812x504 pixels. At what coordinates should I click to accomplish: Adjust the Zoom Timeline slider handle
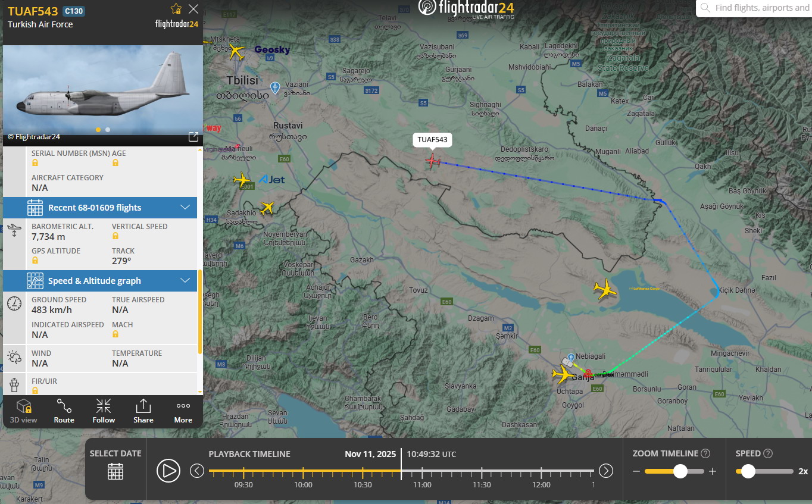(x=680, y=471)
